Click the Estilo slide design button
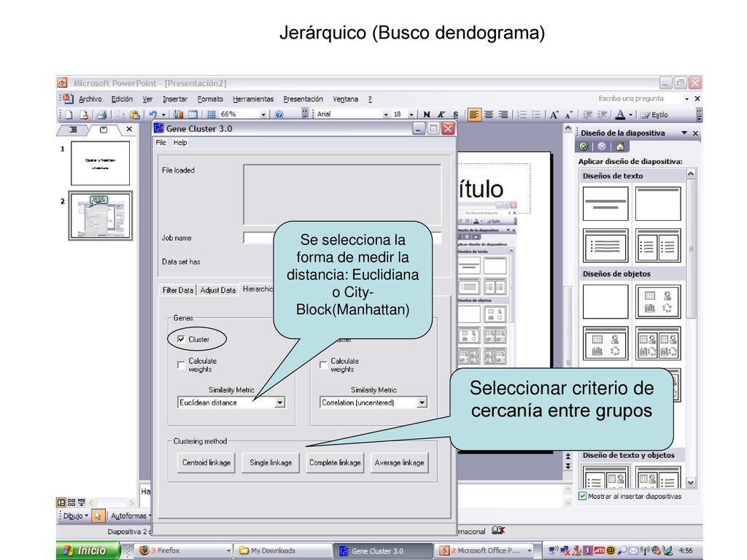 pos(654,114)
